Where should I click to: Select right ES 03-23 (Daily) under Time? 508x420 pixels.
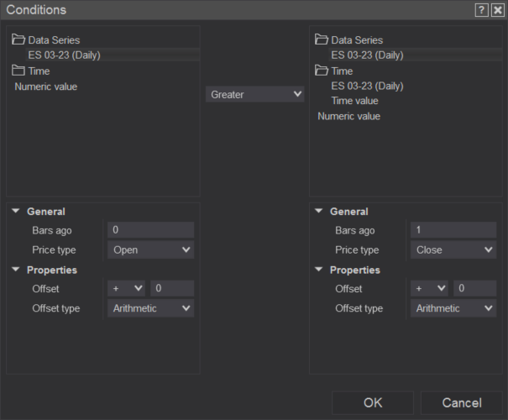pyautogui.click(x=367, y=86)
